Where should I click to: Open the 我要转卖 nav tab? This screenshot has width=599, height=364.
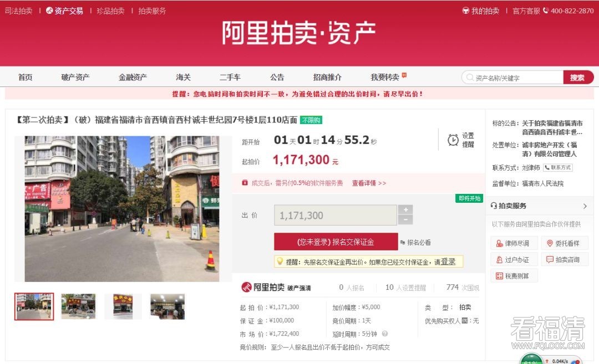point(385,78)
